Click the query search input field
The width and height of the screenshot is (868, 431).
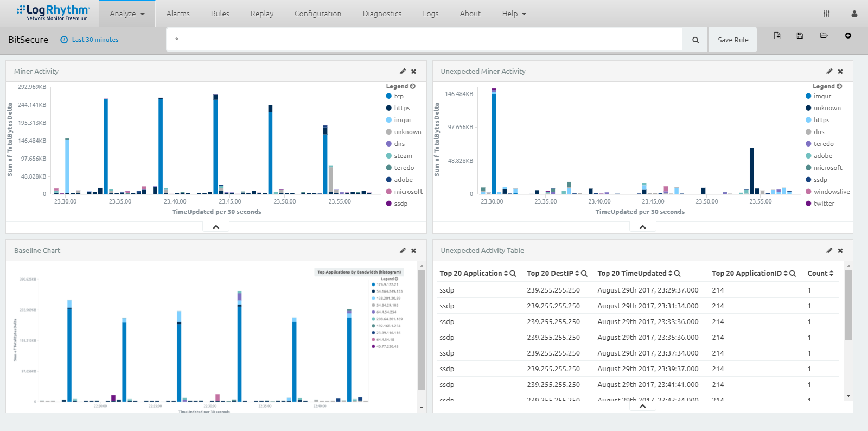(424, 40)
